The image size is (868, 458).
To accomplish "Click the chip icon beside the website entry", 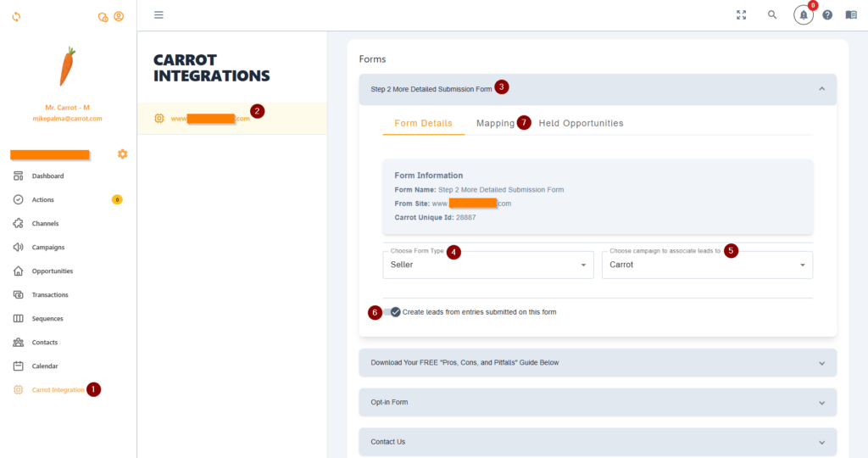I will 159,119.
